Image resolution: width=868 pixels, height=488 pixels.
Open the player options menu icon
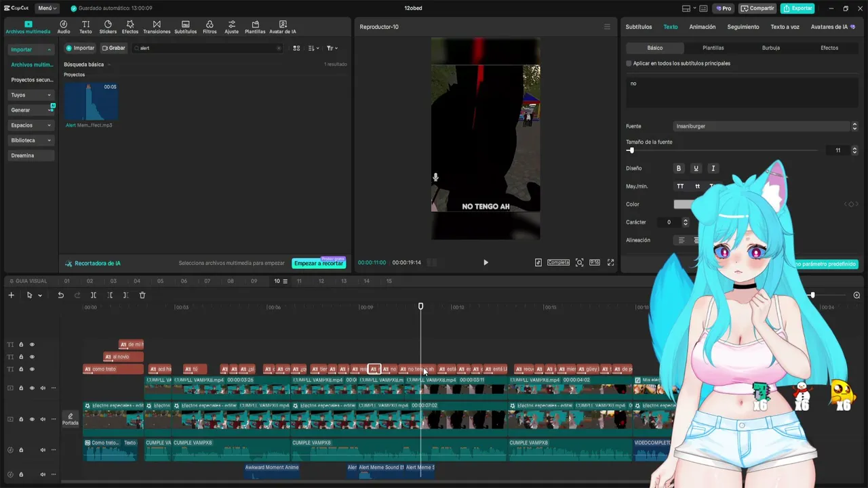pos(607,26)
